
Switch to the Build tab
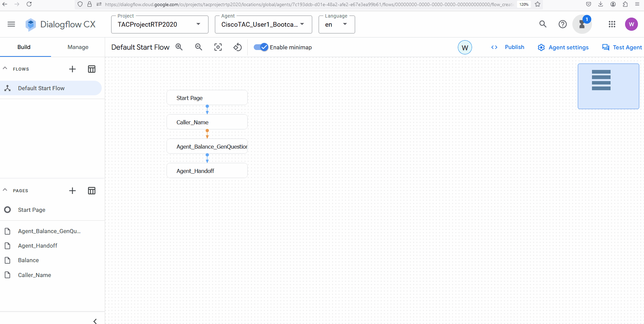24,47
